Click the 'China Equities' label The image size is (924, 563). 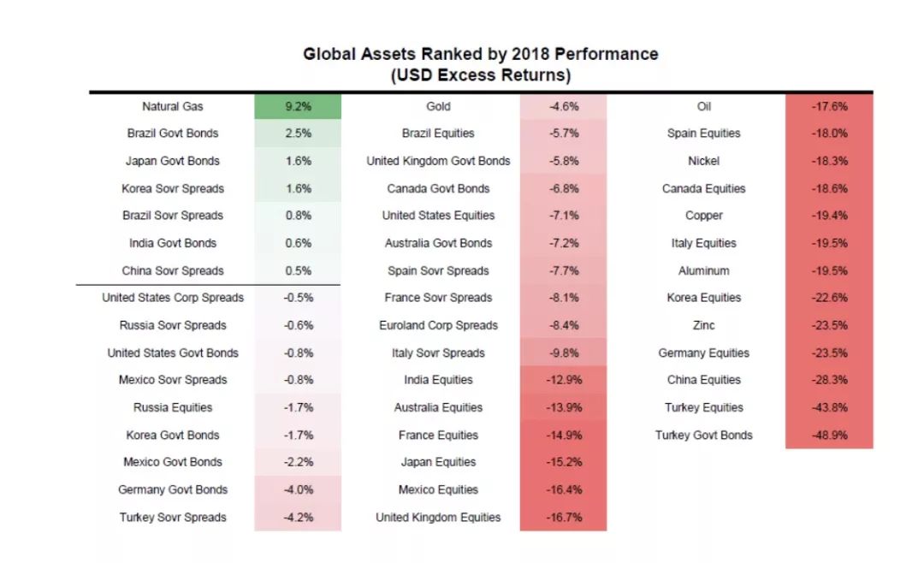pos(704,380)
